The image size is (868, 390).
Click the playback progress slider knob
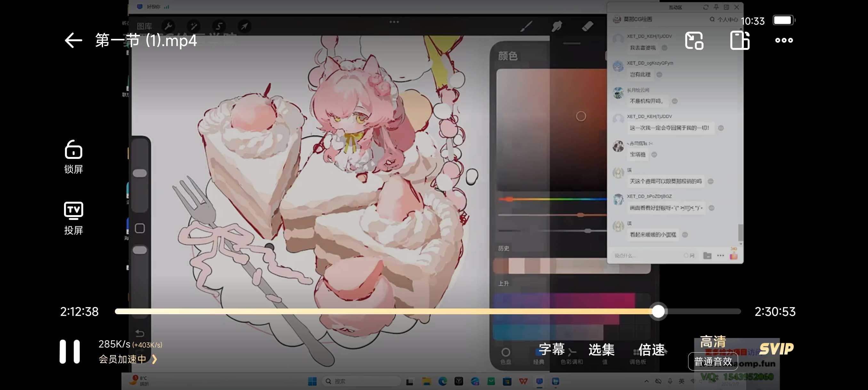click(x=658, y=311)
